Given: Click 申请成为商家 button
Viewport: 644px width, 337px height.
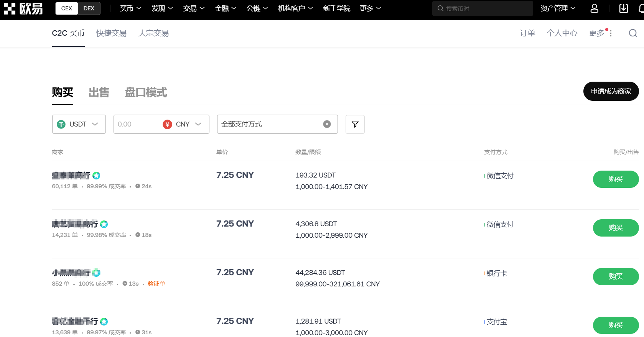Looking at the screenshot, I should click(611, 91).
